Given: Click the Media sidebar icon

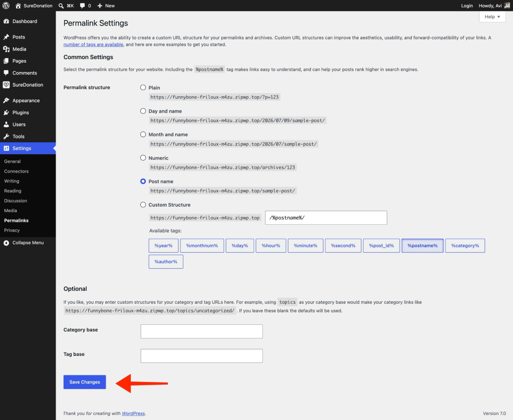Looking at the screenshot, I should pos(6,49).
